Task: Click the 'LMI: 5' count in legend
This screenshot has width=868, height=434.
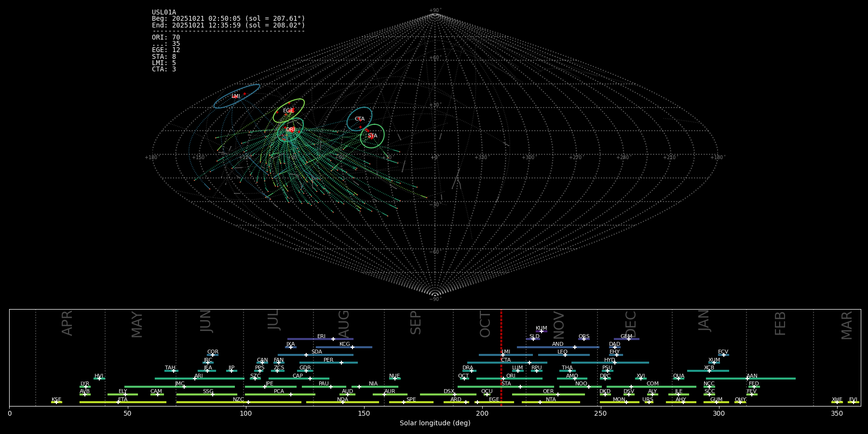Action: (164, 63)
